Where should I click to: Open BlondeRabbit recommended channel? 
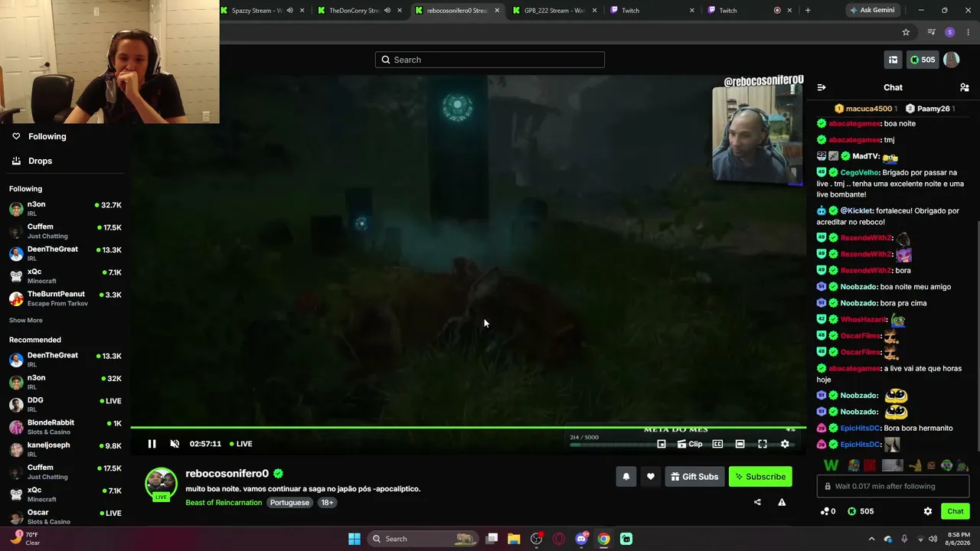coord(65,426)
